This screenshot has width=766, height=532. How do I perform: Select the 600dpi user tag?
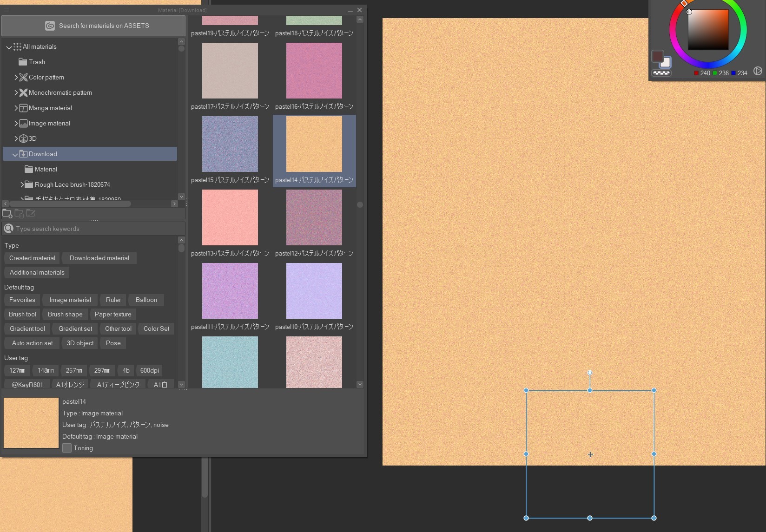point(150,371)
